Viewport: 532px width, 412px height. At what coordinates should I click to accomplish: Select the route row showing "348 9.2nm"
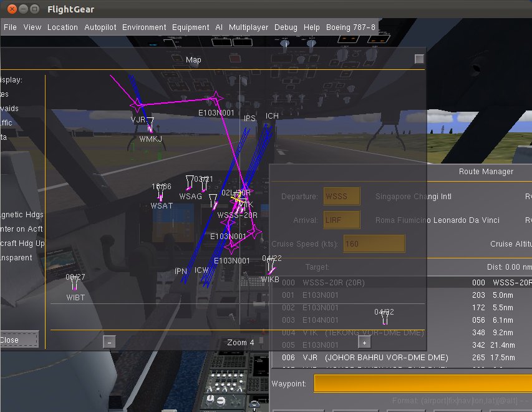[x=403, y=333]
